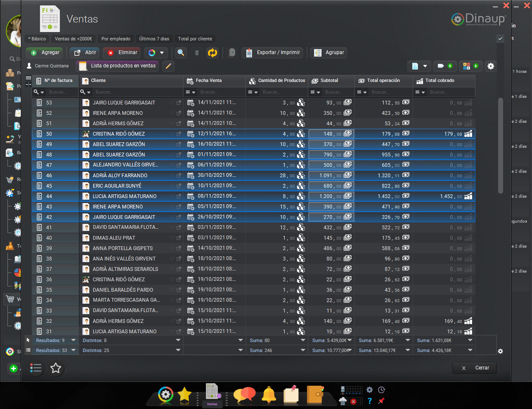Click the Dinaup colored ring icon in dock

point(166,394)
